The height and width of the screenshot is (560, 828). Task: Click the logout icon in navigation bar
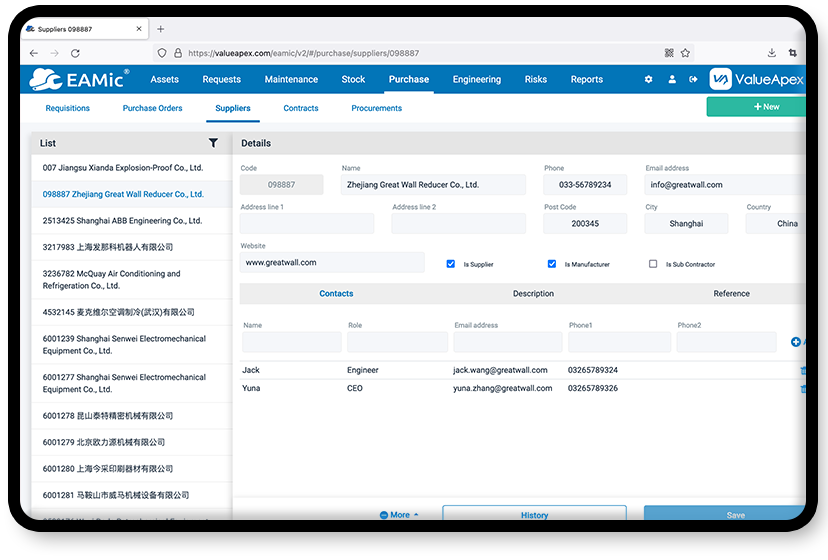pyautogui.click(x=693, y=80)
